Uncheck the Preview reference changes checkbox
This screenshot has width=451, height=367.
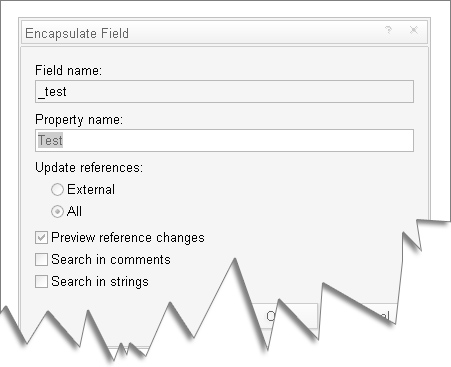[x=41, y=238]
